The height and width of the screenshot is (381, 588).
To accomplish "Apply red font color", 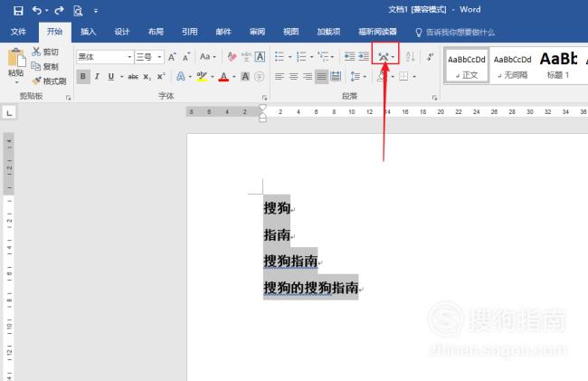I will click(x=223, y=77).
